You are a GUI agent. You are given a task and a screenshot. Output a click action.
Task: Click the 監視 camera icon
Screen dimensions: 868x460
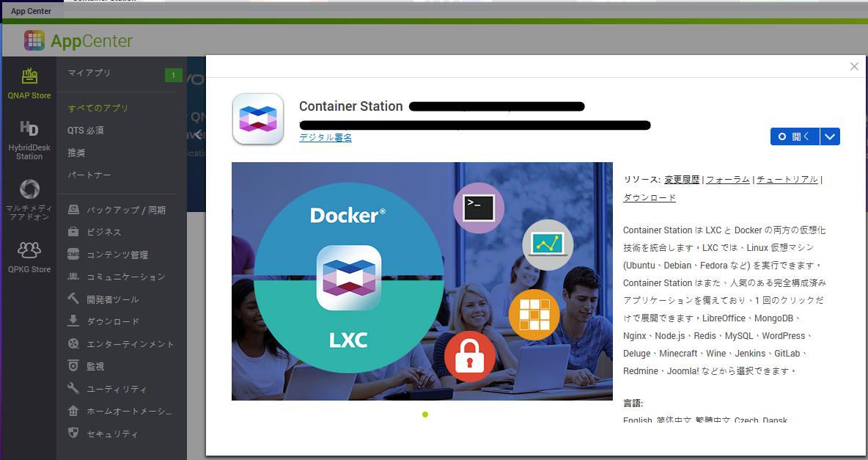pos(73,366)
